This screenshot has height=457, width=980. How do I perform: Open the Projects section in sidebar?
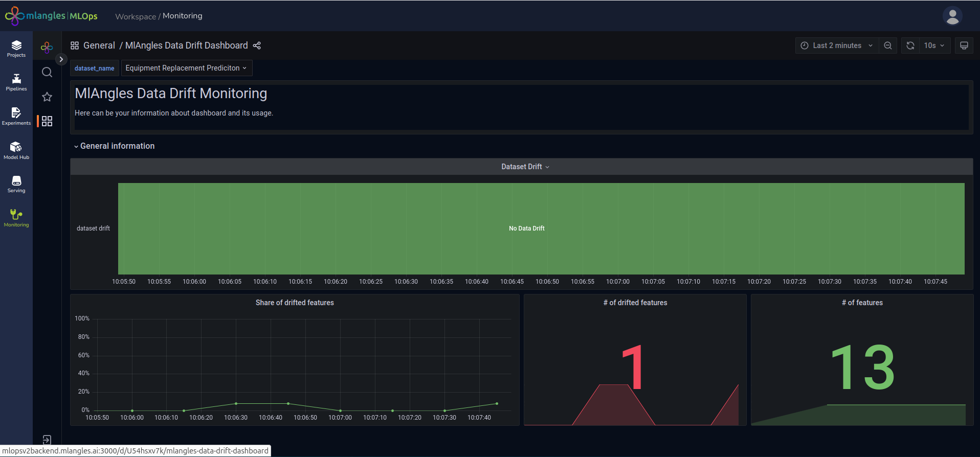[x=16, y=49]
